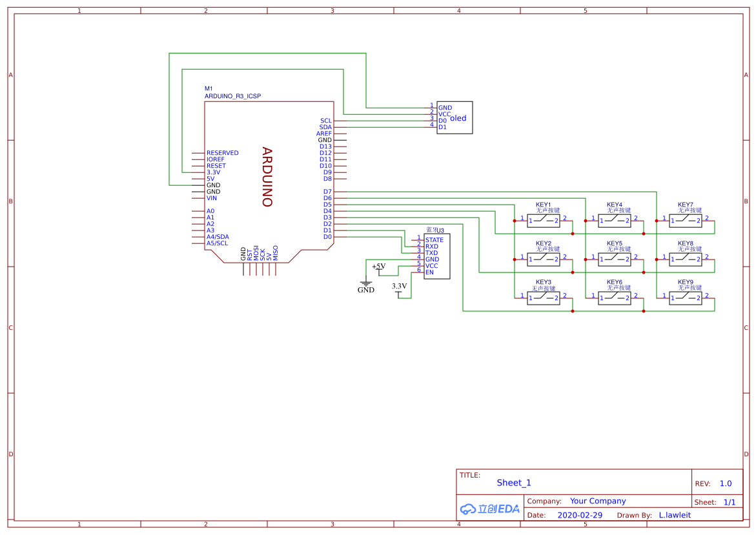Image resolution: width=756 pixels, height=535 pixels.
Task: Select the KEY1 switch symbol
Action: (x=544, y=221)
